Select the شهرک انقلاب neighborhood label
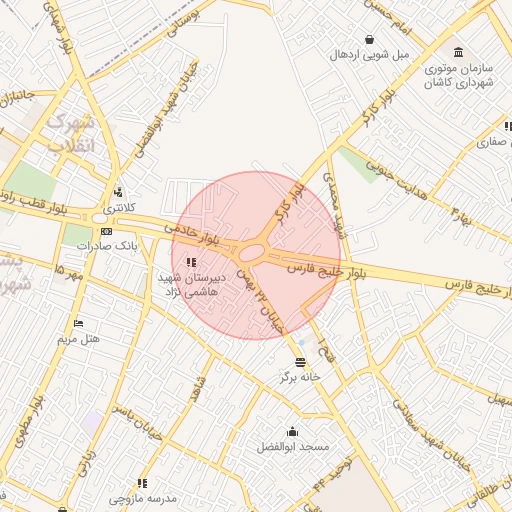The image size is (512, 512). [x=71, y=133]
